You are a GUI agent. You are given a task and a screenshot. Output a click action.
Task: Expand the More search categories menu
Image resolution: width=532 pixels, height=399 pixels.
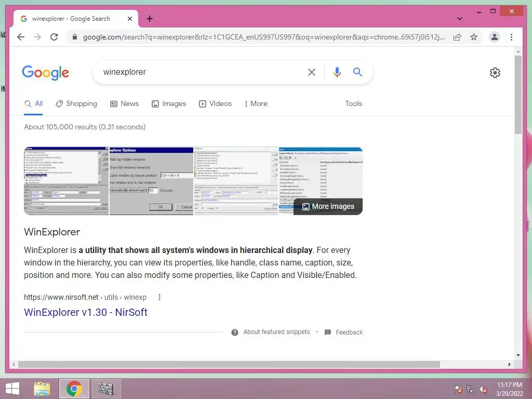[x=256, y=104]
